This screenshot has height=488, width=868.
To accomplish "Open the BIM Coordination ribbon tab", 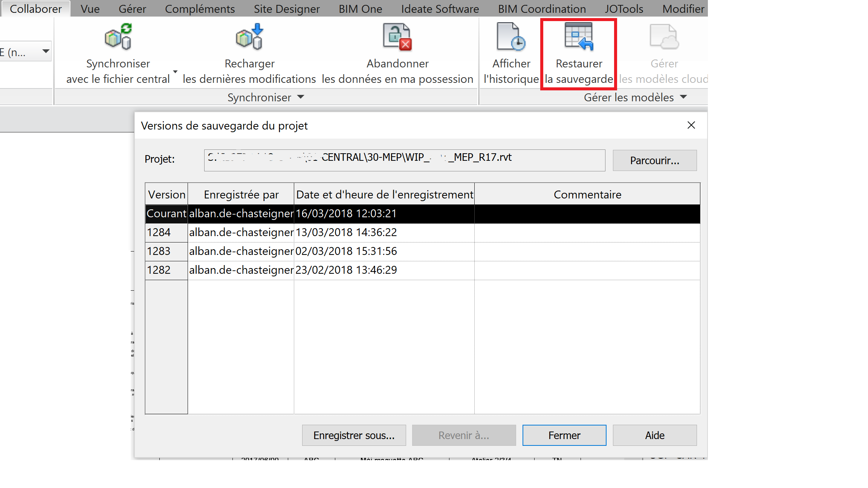I will click(541, 9).
